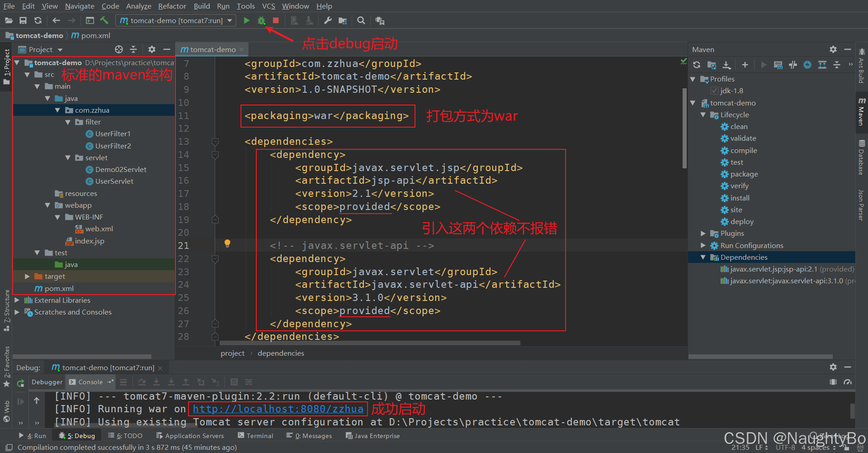
Task: Click the Open folder icon in toolbar
Action: pyautogui.click(x=9, y=20)
